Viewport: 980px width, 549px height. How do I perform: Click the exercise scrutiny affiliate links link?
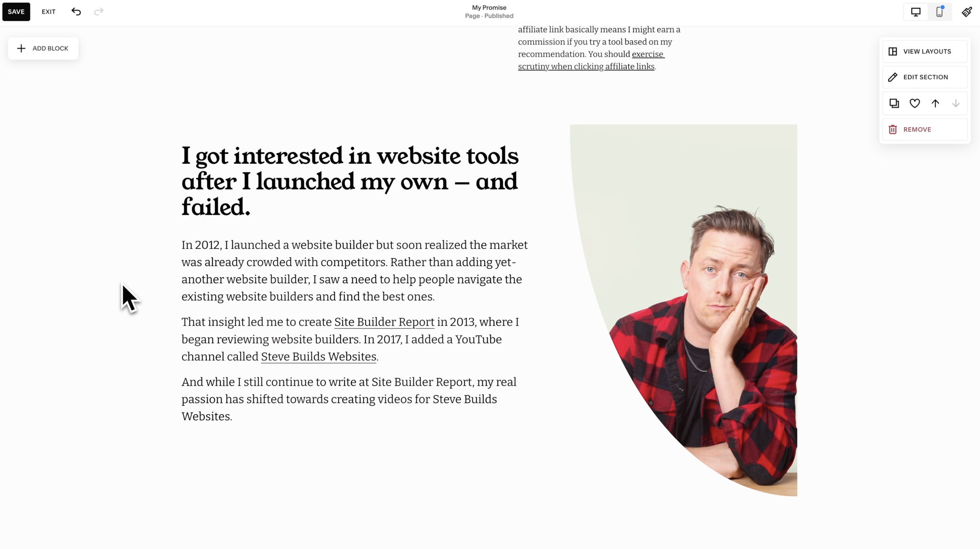click(x=591, y=60)
